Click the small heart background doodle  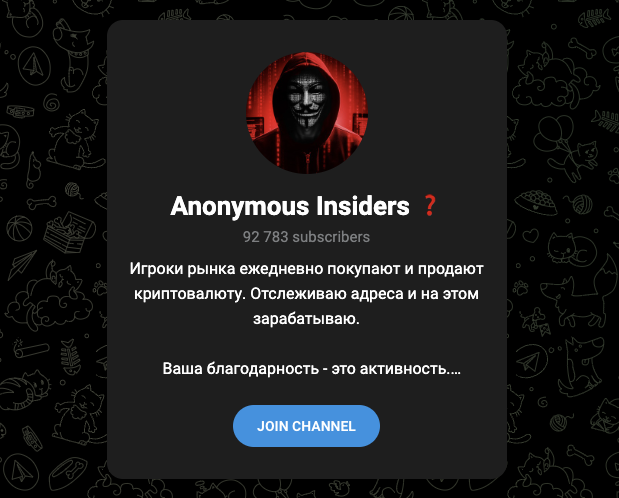[x=530, y=237]
